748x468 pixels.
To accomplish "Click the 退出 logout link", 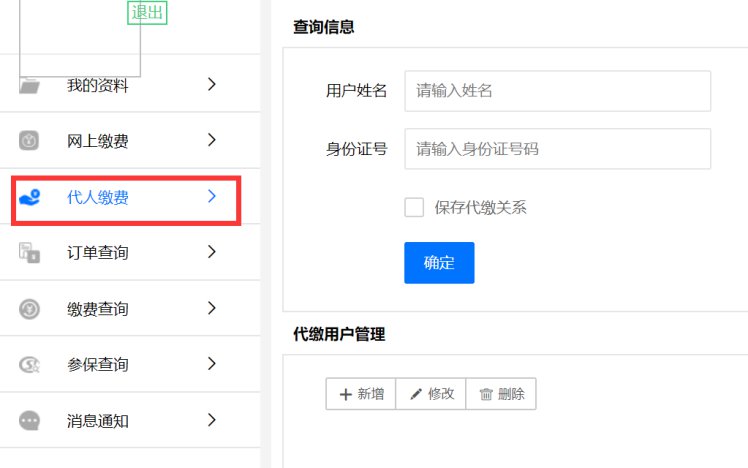I will click(148, 12).
